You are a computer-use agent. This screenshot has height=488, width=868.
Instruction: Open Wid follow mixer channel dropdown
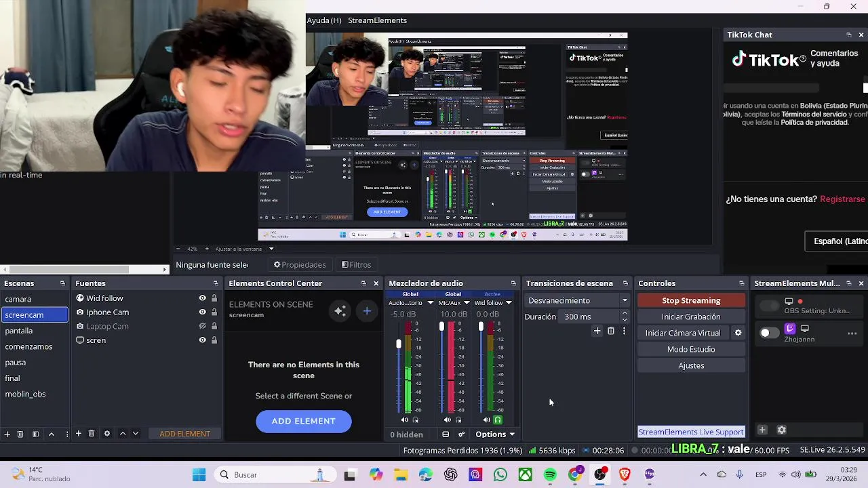509,303
